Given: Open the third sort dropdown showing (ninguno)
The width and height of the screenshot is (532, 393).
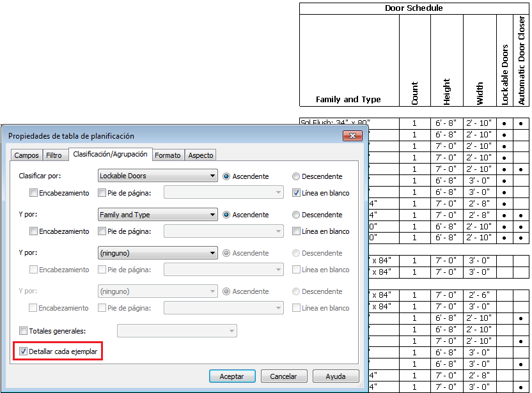Looking at the screenshot, I should click(x=158, y=253).
